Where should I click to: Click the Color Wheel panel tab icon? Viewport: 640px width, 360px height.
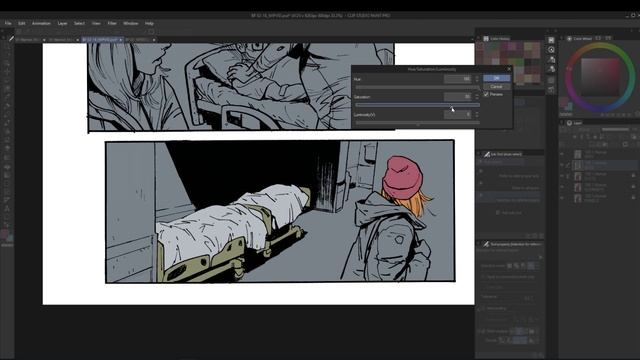[569, 38]
